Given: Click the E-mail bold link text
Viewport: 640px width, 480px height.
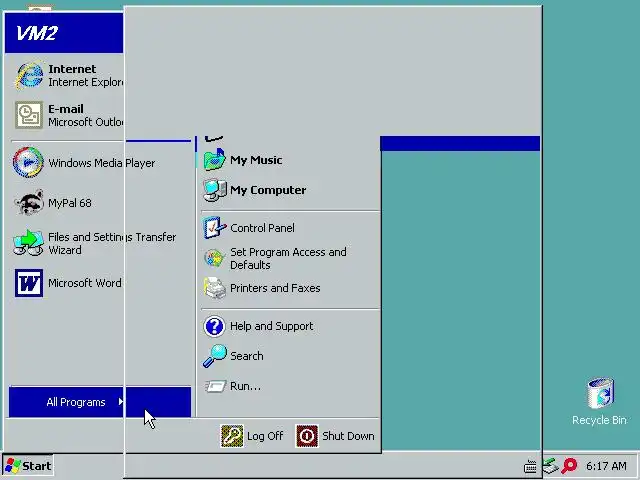Looking at the screenshot, I should [x=66, y=109].
